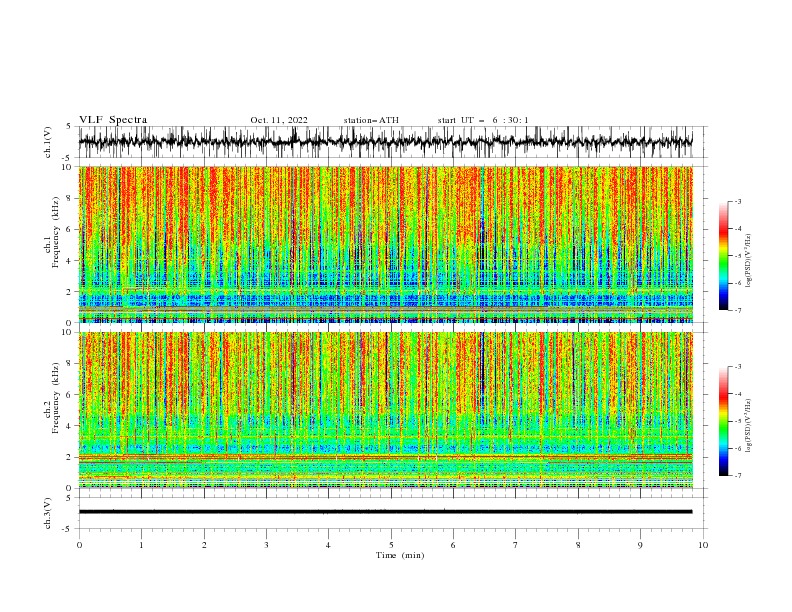
Task: Click the "ch.1 Frequency (kHz)" axis label
Action: tap(52, 231)
